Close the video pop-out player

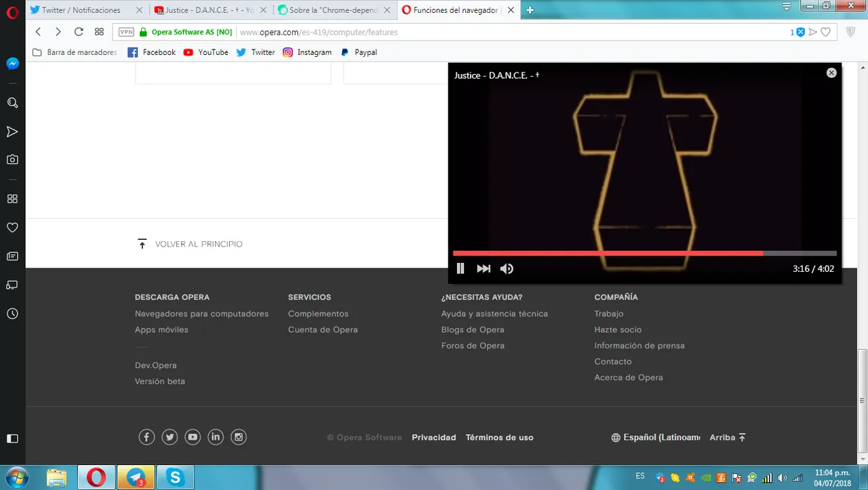831,73
